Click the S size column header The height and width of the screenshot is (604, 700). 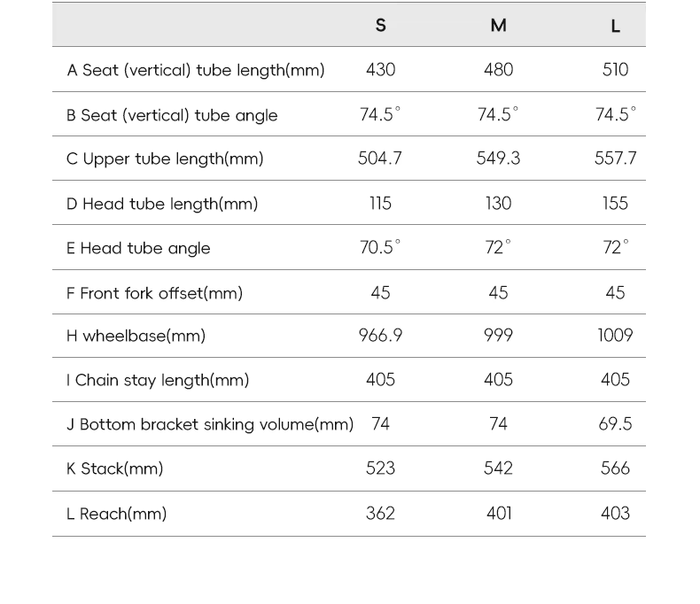pyautogui.click(x=381, y=26)
